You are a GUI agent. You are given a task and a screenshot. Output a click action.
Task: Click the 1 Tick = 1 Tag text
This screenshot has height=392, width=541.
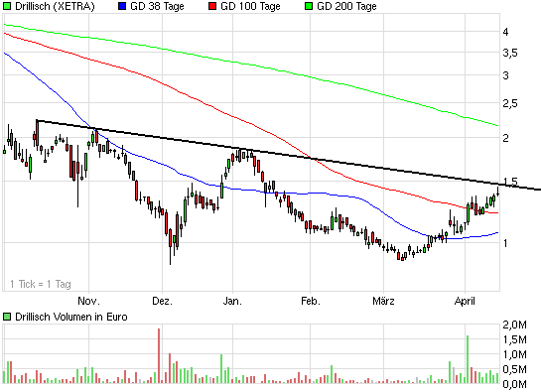click(x=41, y=284)
